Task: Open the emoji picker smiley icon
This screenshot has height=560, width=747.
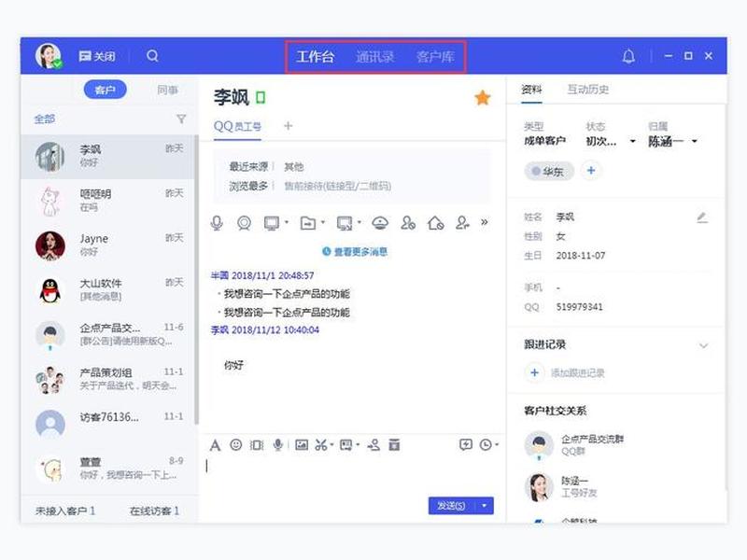Action: [x=236, y=445]
